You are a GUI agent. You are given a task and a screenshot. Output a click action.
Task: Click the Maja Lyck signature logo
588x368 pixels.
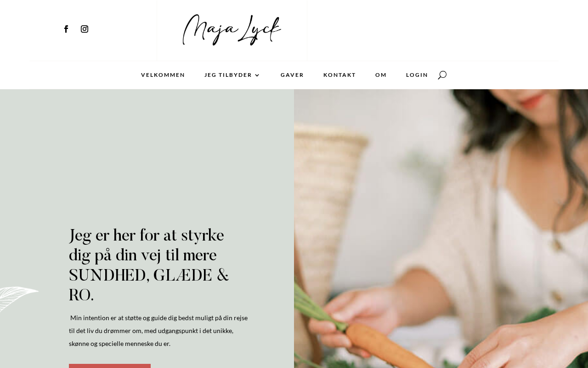point(232,30)
